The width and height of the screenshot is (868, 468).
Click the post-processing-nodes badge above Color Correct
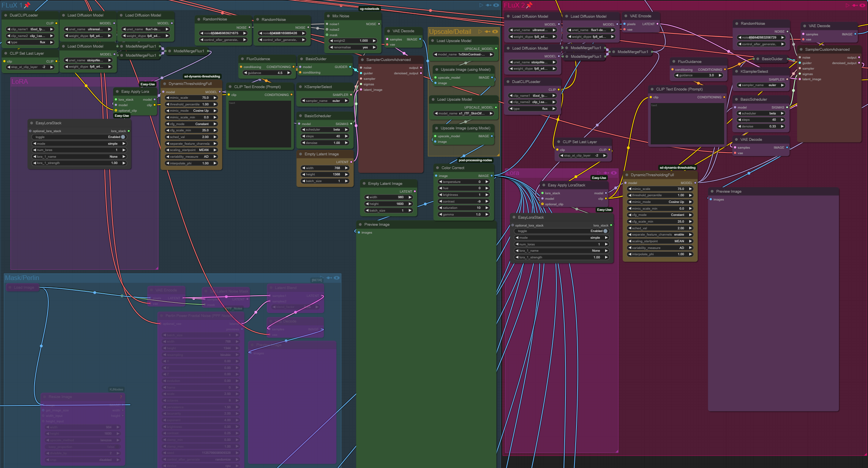point(475,160)
